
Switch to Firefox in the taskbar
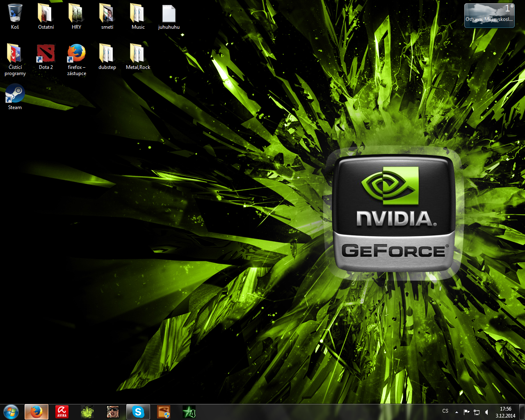coord(37,412)
